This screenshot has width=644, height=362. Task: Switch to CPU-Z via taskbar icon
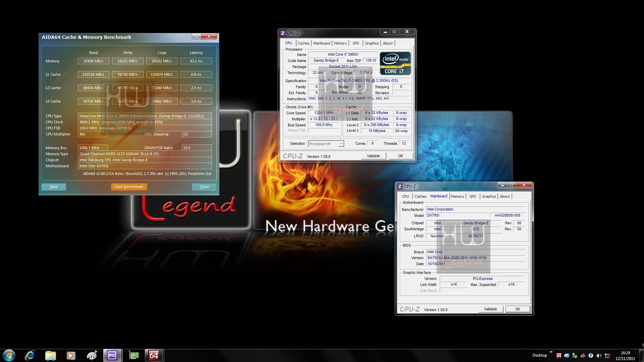pos(112,355)
